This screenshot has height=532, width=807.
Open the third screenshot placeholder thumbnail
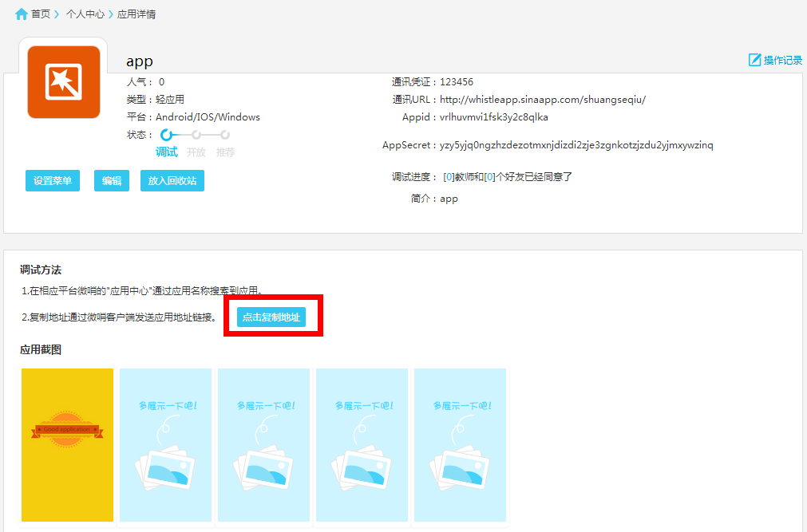(263, 445)
